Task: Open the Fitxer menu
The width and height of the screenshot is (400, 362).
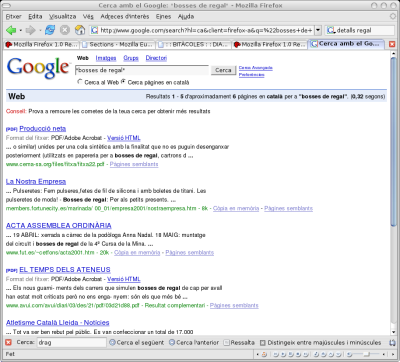Action: pos(13,16)
